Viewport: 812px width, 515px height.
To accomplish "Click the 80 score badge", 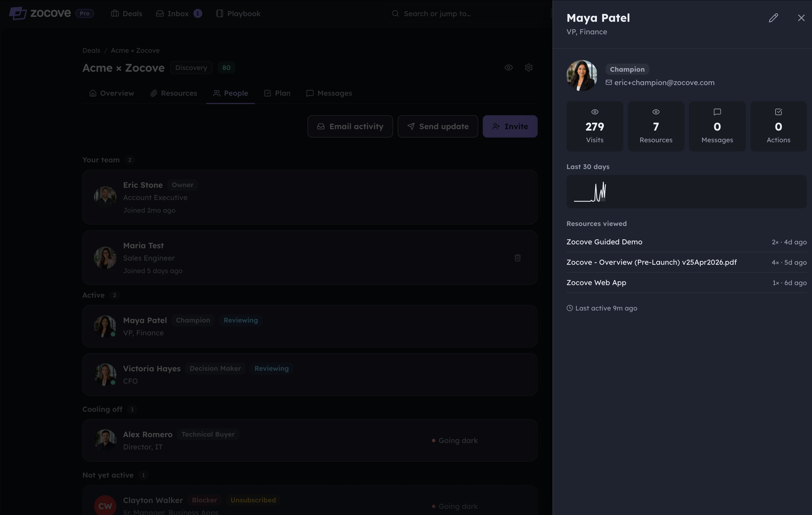I will tap(226, 68).
